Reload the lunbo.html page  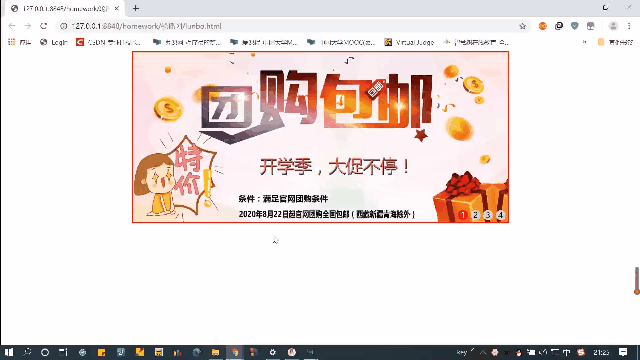click(44, 26)
